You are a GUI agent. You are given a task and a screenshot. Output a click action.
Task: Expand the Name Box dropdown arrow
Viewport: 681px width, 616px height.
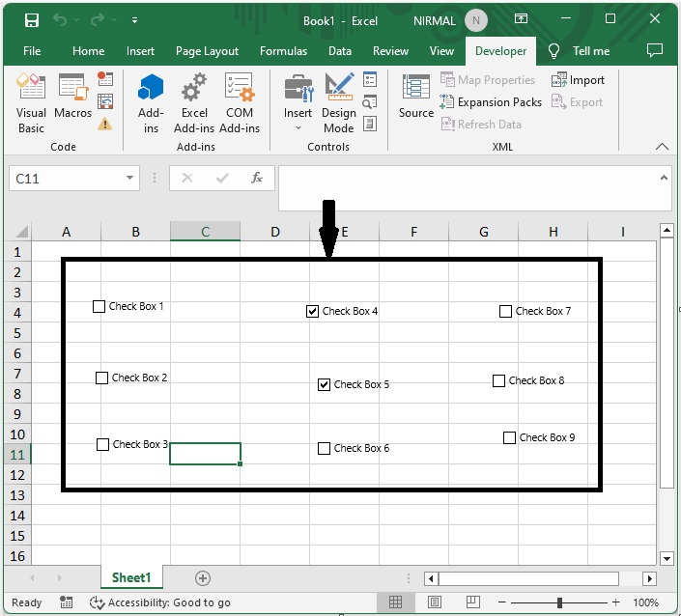[x=129, y=178]
